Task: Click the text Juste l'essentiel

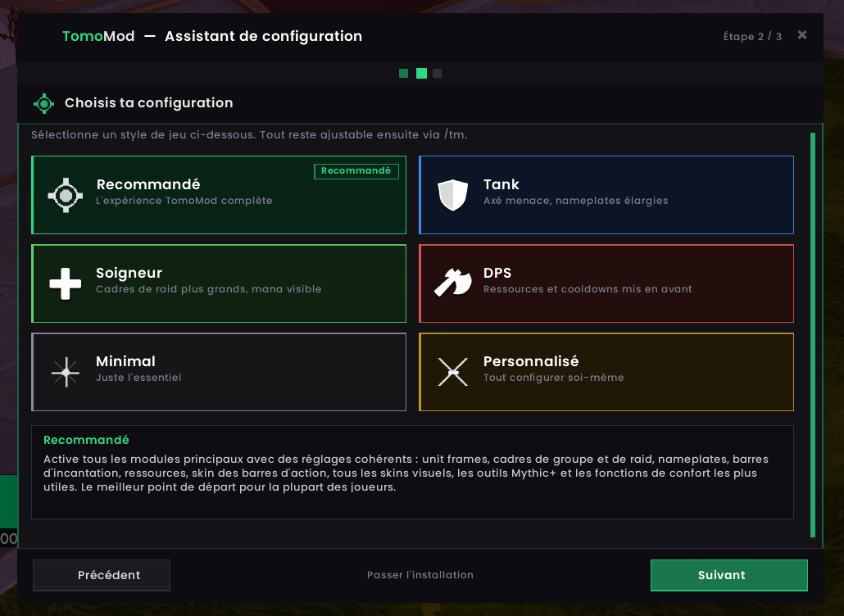Action: [138, 378]
